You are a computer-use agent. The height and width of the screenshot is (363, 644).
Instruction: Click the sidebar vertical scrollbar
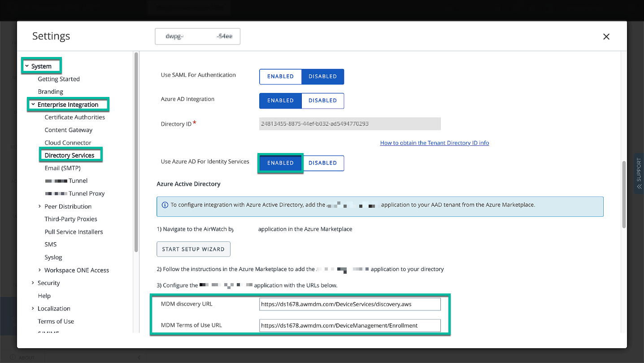pos(136,153)
